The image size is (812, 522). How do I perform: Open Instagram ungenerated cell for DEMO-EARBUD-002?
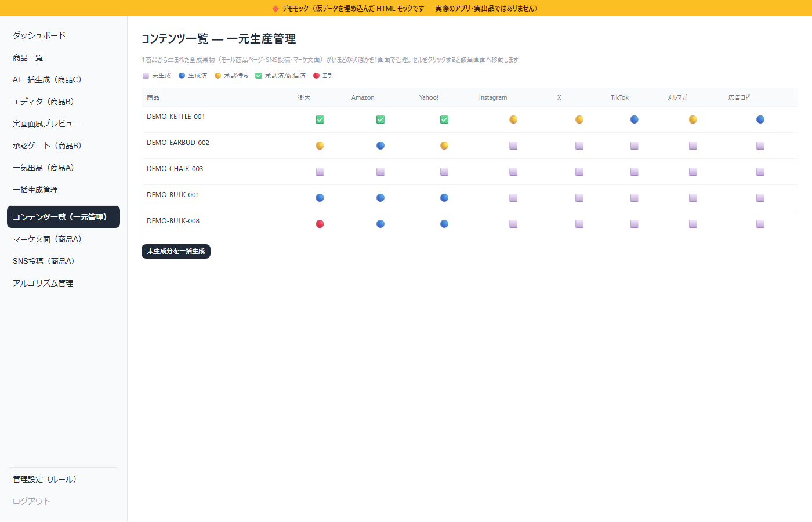click(513, 146)
